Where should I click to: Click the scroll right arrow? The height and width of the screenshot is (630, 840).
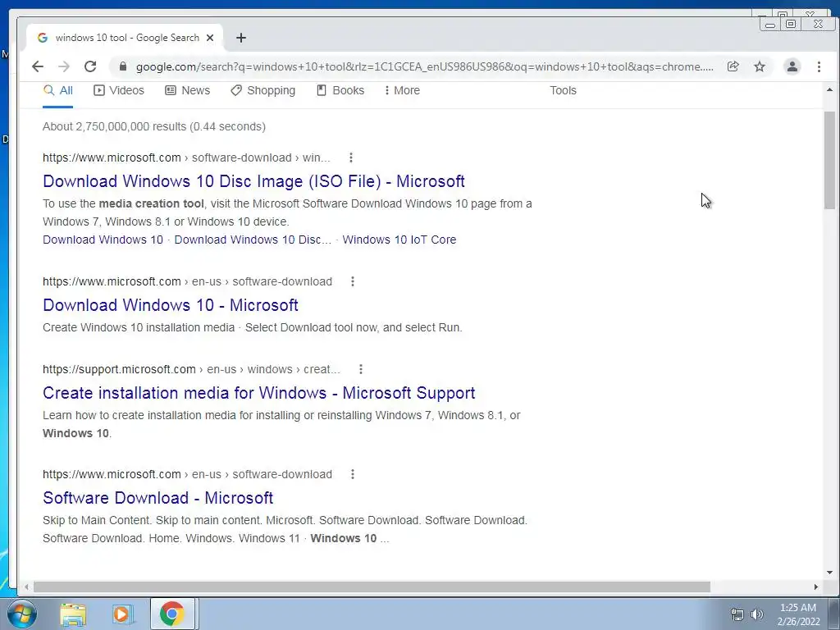point(816,587)
